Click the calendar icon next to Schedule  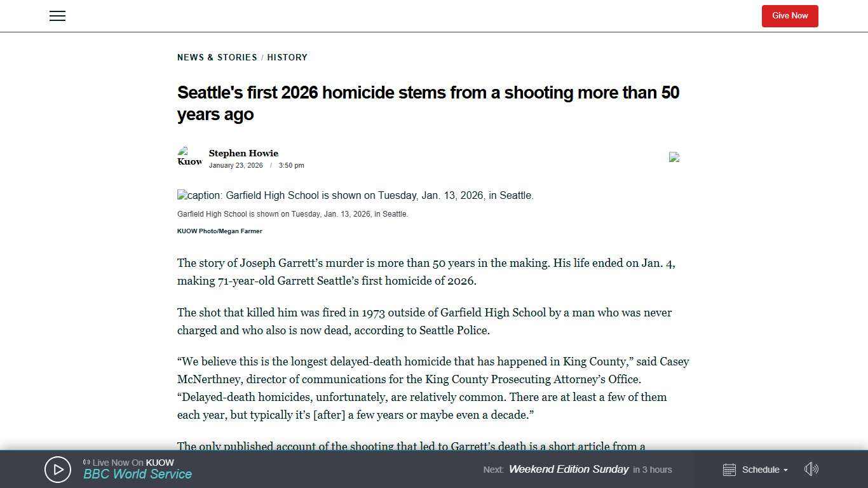tap(729, 470)
